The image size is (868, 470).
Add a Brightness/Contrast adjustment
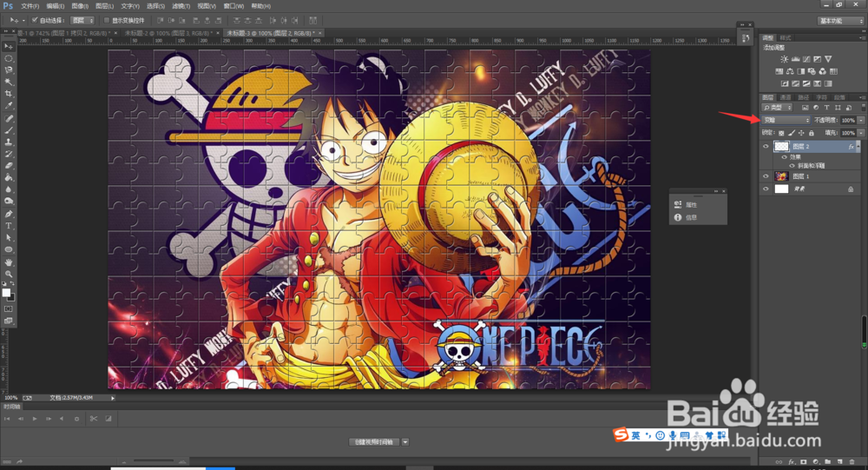[784, 59]
